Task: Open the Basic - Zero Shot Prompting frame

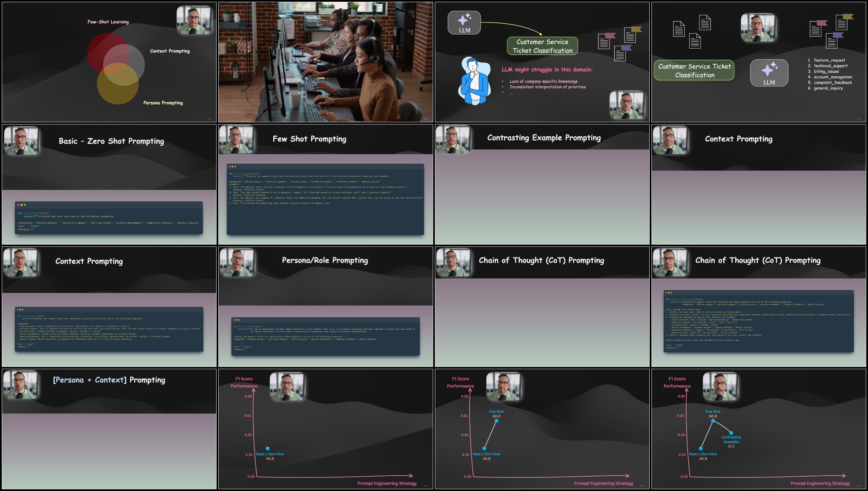Action: (x=109, y=185)
